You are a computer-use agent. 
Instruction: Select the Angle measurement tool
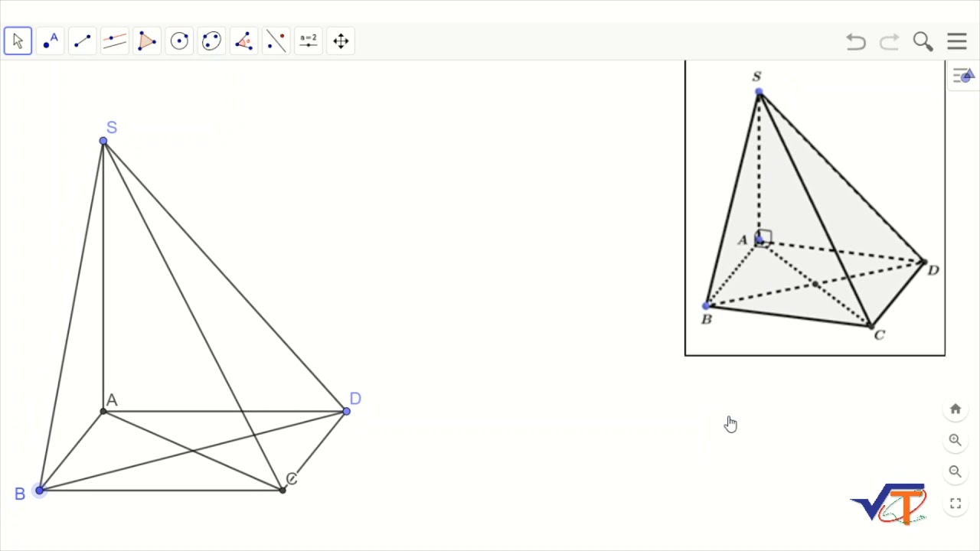243,41
